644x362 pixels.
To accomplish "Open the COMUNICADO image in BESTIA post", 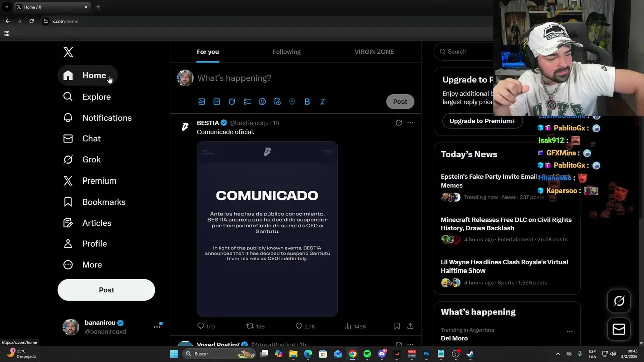I will [267, 229].
